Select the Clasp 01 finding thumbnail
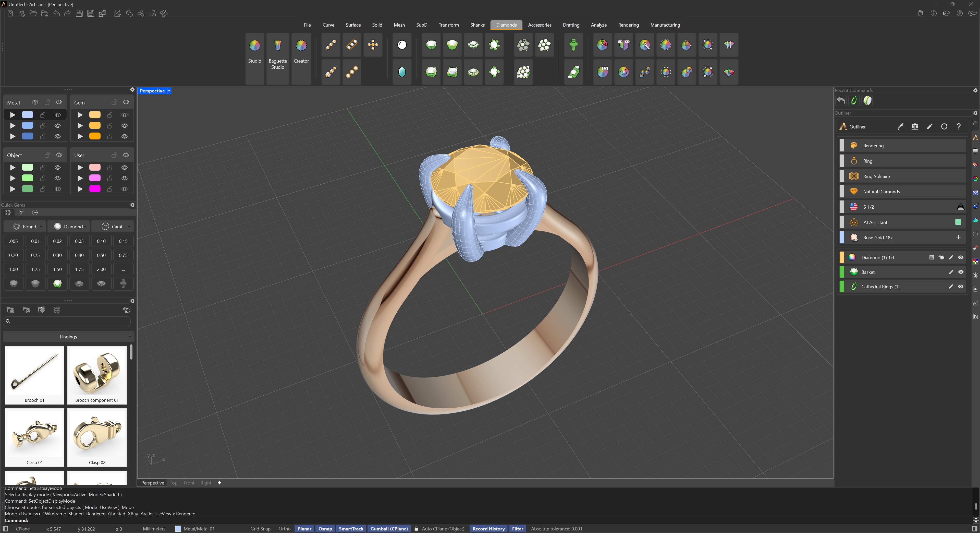Screen dimensions: 980x533 (35, 437)
